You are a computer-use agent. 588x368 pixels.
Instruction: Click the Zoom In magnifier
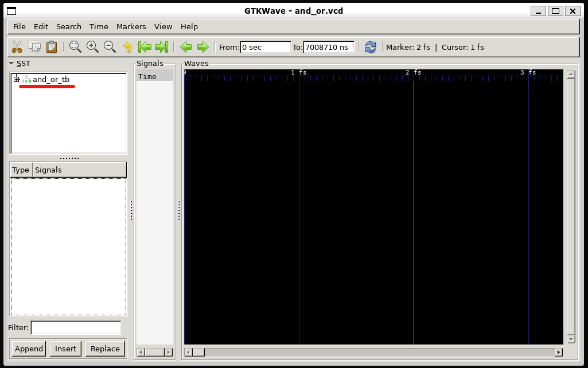[x=92, y=46]
